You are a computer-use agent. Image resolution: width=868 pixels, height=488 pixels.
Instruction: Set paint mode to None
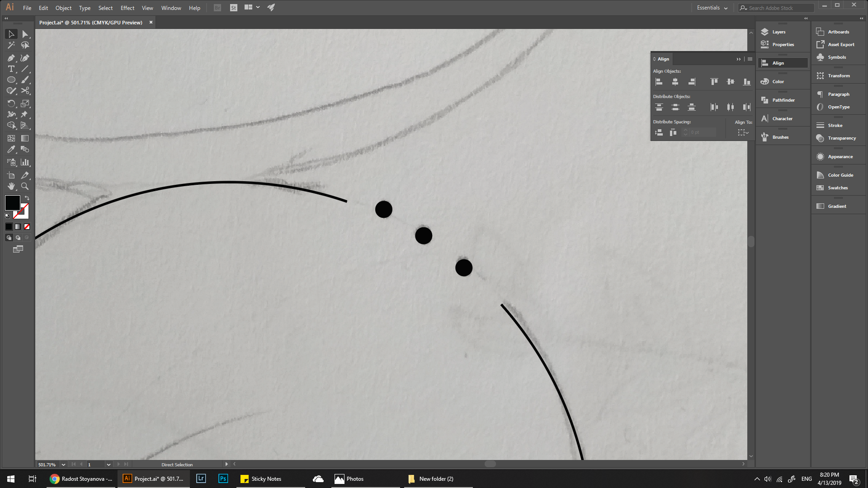(x=27, y=227)
